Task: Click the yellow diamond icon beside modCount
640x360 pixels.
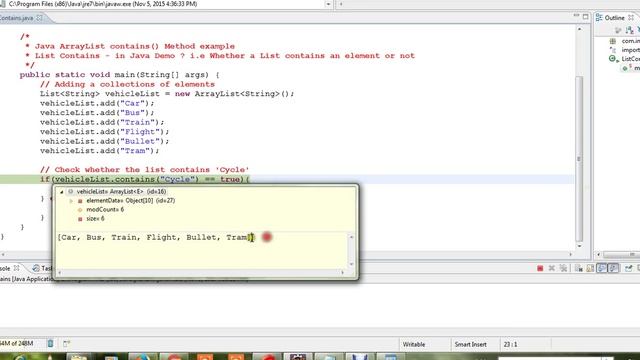Action: tap(80, 210)
